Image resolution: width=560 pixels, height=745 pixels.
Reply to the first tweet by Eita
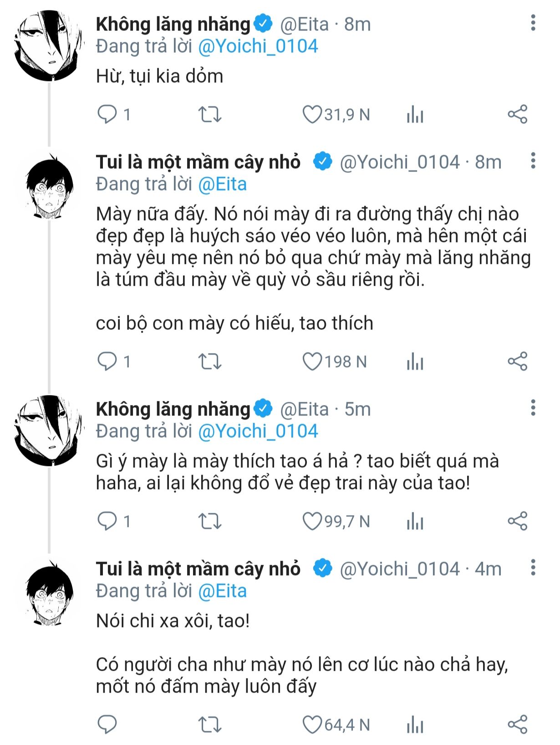107,114
